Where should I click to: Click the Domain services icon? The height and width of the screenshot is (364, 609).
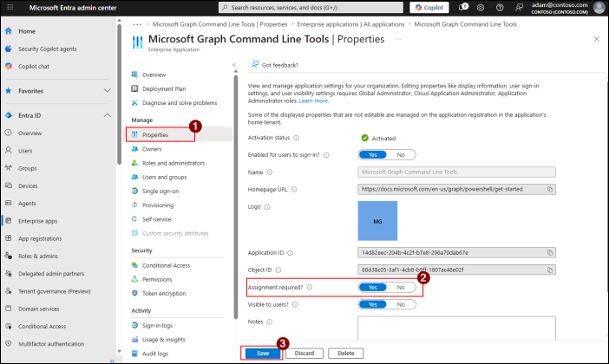(x=9, y=309)
